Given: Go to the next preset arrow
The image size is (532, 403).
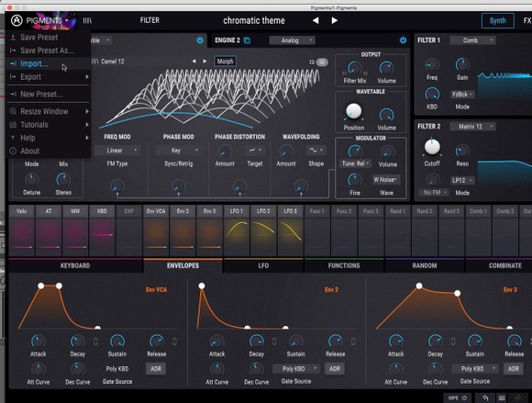Looking at the screenshot, I should click(334, 20).
